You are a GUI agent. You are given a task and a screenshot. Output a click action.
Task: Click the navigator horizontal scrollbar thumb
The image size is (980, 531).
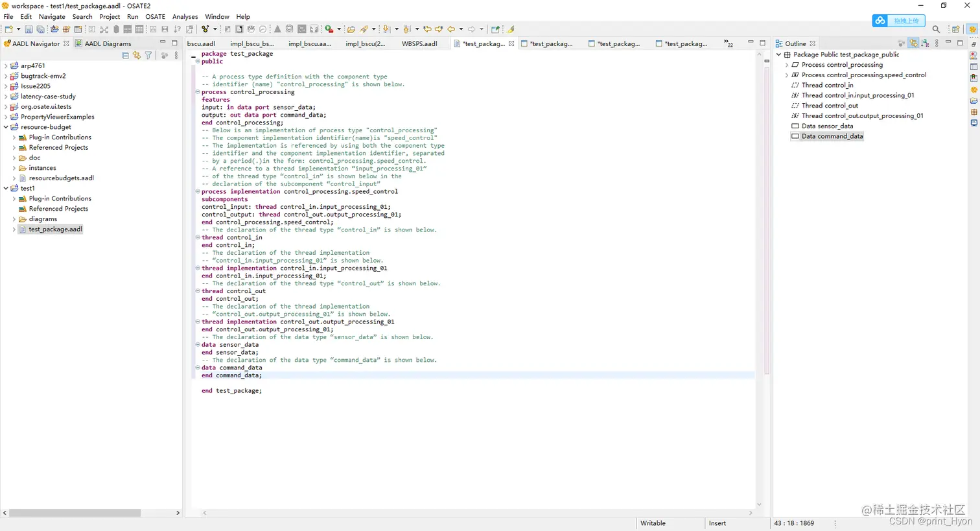pyautogui.click(x=75, y=513)
